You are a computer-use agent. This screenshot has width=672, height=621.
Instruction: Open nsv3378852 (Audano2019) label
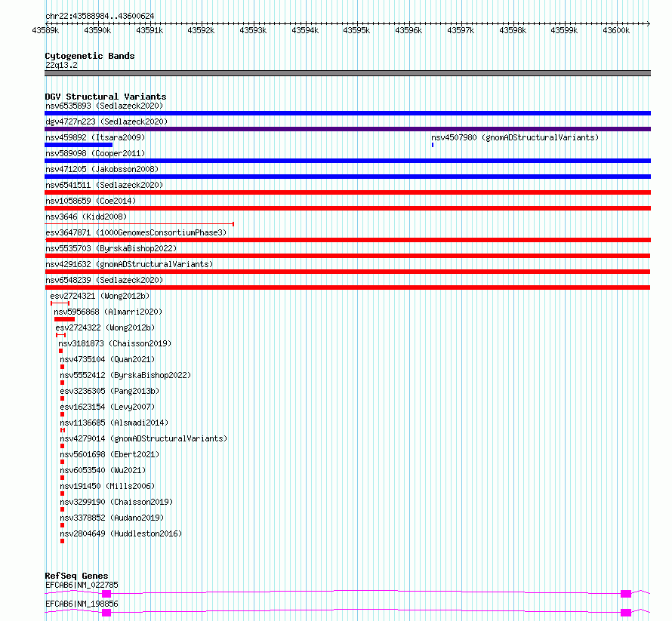[x=112, y=518]
